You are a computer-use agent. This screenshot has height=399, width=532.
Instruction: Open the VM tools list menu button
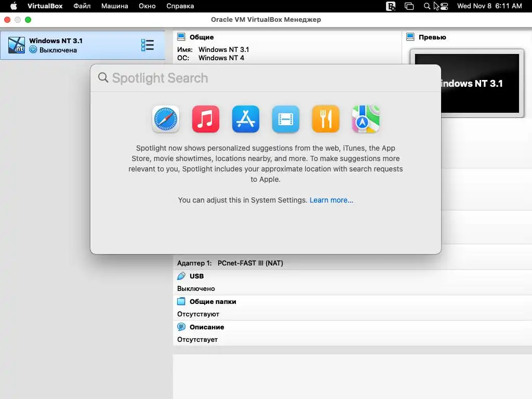click(x=148, y=45)
